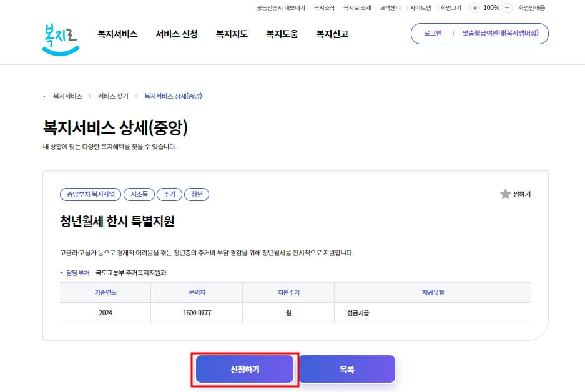The width and height of the screenshot is (585, 392).
Task: Select the 복지도움 menu item
Action: (x=281, y=35)
